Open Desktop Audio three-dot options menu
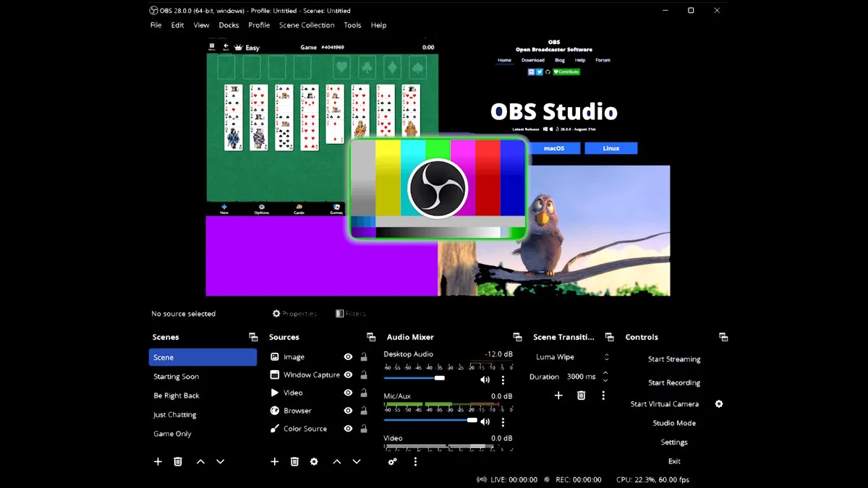868x488 pixels. pos(503,380)
